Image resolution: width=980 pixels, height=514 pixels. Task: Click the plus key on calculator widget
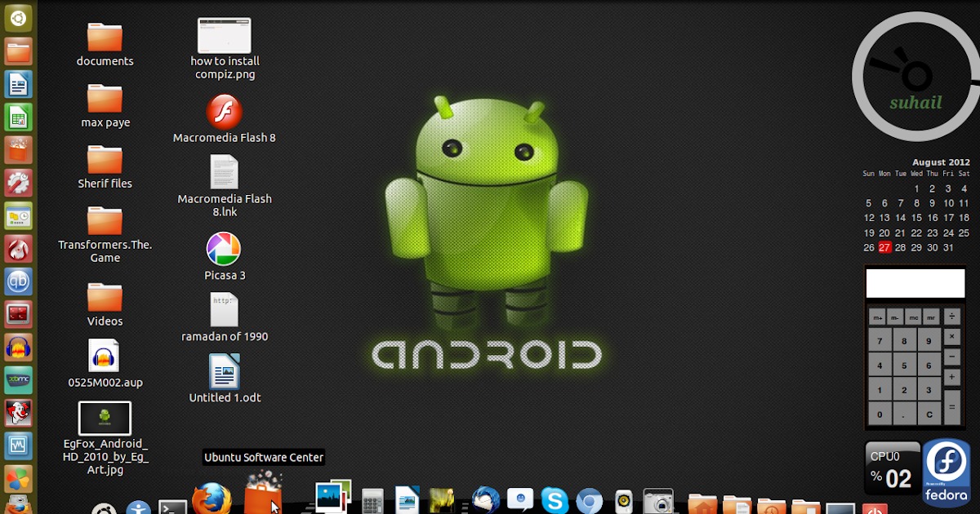[x=952, y=377]
